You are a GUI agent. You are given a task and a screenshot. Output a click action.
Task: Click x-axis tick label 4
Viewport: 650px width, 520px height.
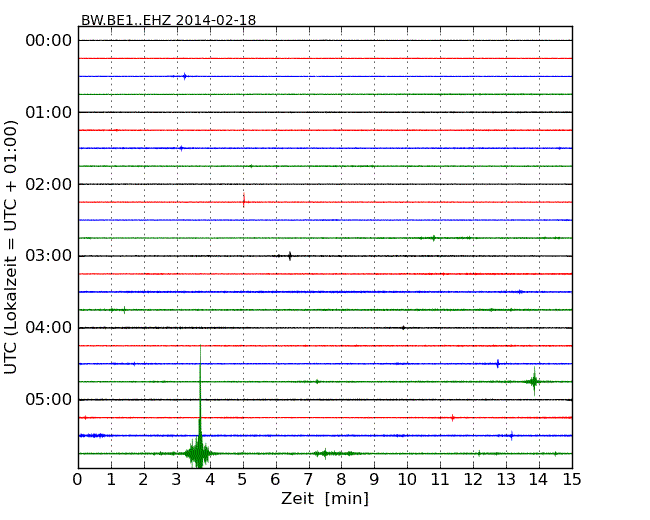tap(210, 479)
